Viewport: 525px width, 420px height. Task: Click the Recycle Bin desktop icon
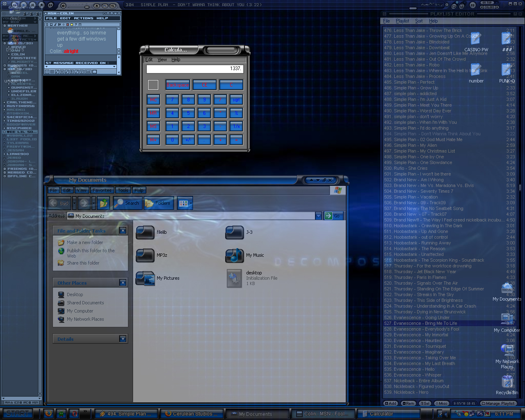coord(507,385)
